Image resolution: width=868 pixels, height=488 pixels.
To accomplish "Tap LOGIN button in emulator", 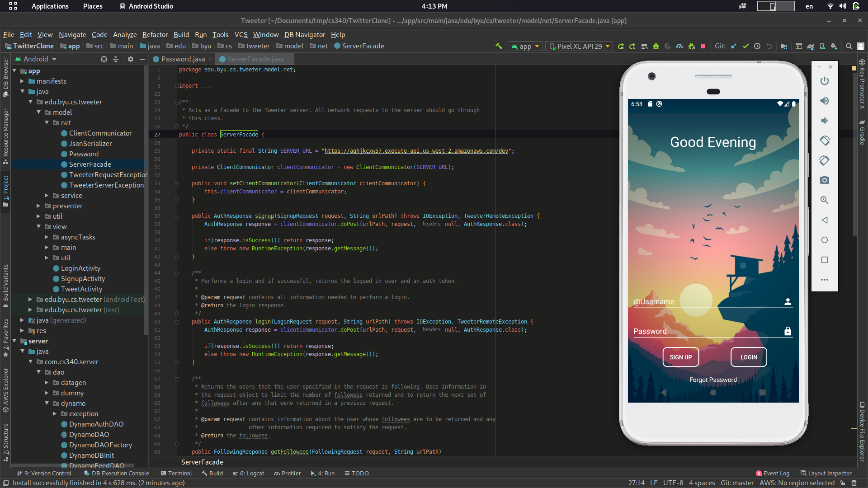I will [x=749, y=357].
